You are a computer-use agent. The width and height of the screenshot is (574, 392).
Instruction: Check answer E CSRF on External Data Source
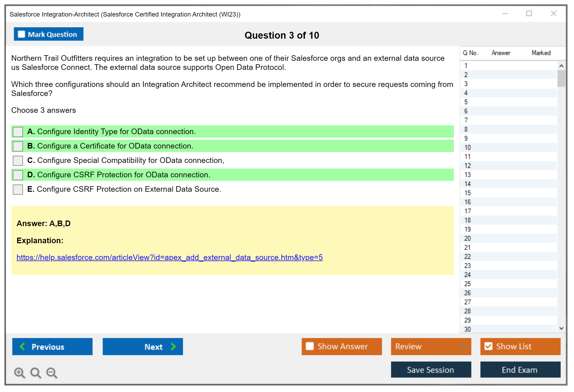point(18,189)
